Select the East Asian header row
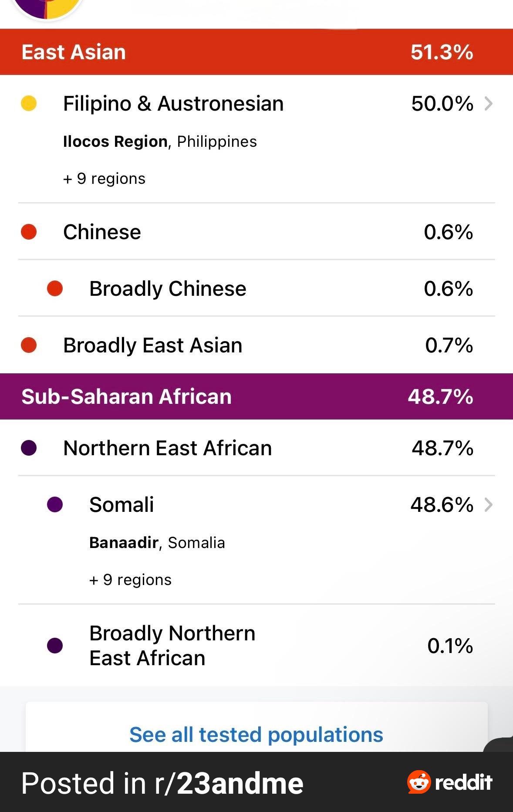513x812 pixels. (256, 52)
